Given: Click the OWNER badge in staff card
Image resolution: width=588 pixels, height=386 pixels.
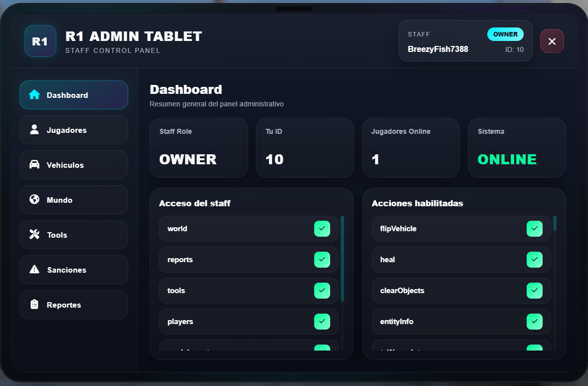Looking at the screenshot, I should pyautogui.click(x=506, y=34).
